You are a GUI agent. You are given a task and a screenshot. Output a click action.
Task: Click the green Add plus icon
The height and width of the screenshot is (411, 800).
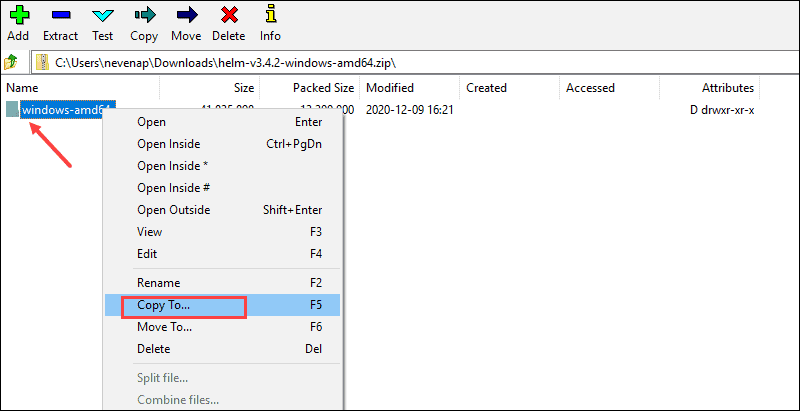pos(19,14)
